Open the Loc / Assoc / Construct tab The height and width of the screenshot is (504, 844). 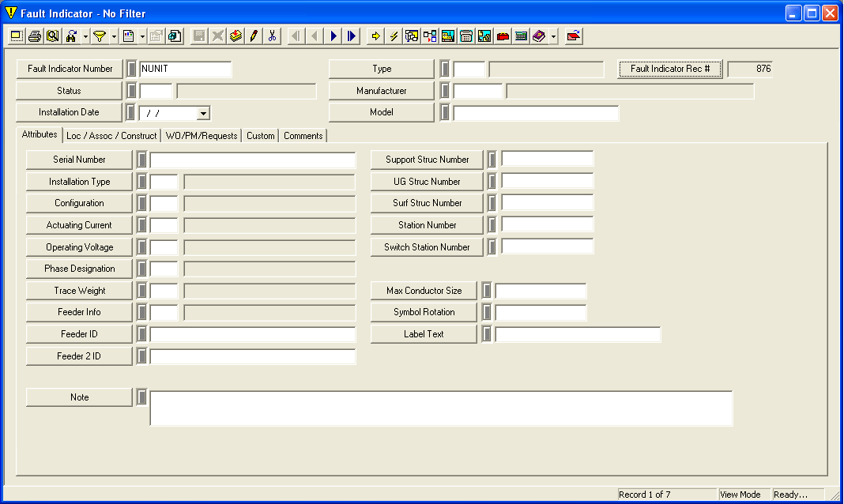111,136
